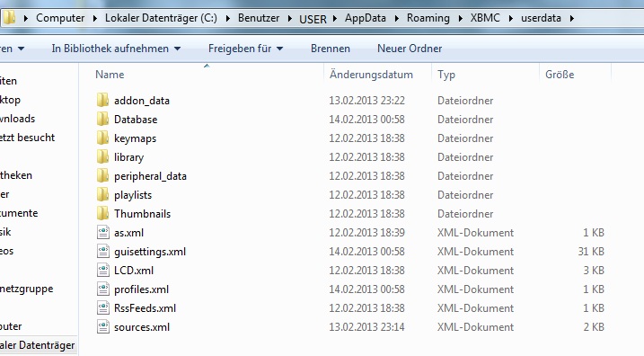Image resolution: width=644 pixels, height=356 pixels.
Task: Select the profiles.xml file name
Action: (141, 289)
